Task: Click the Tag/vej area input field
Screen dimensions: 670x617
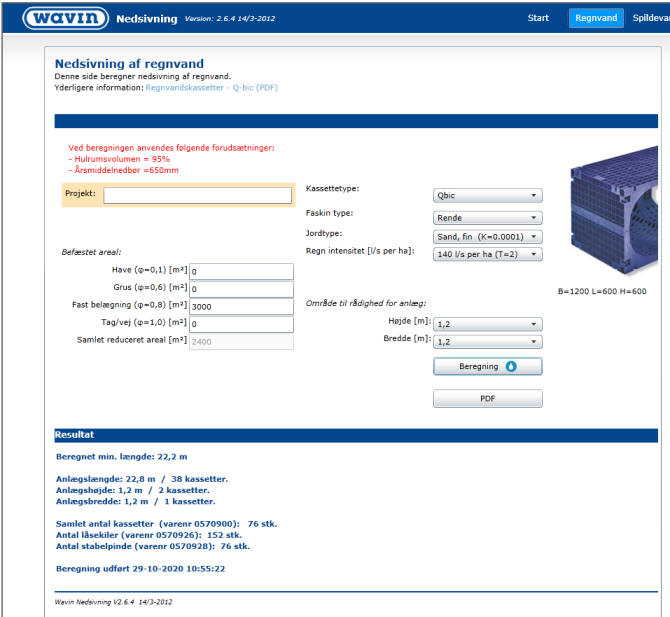Action: point(240,324)
